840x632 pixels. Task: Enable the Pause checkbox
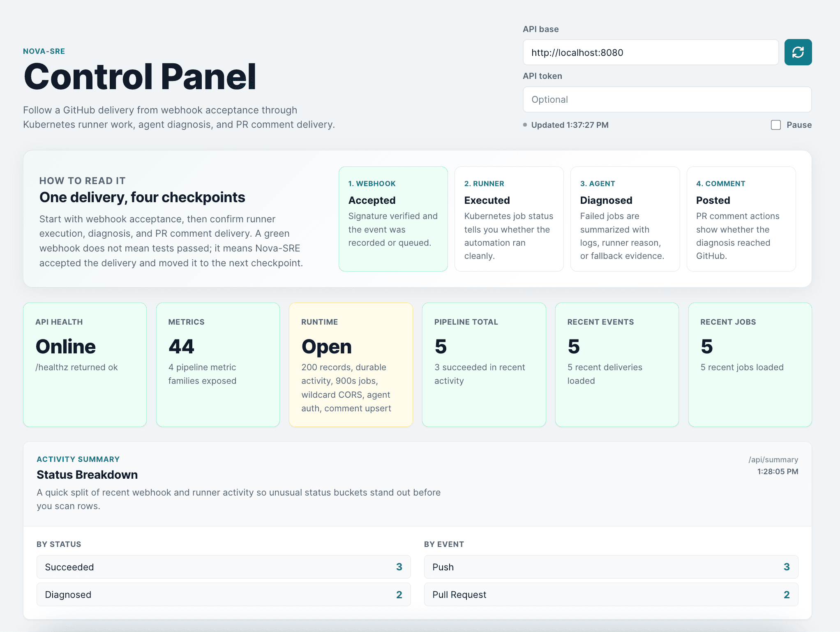[x=775, y=125]
